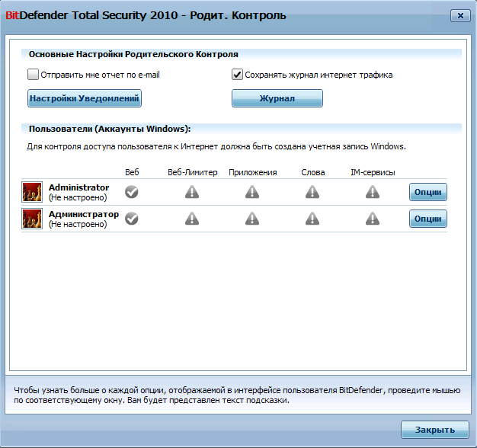Open Настройки Уведомлений
The height and width of the screenshot is (448, 477).
tap(85, 98)
